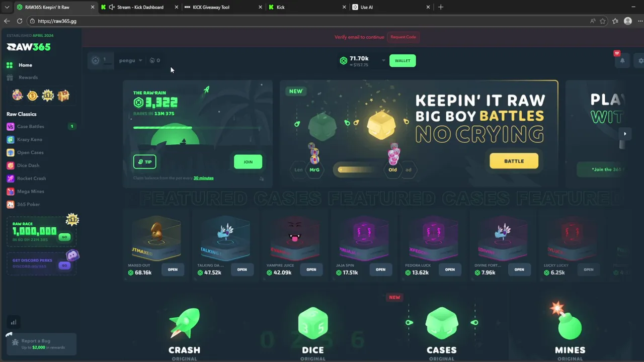This screenshot has height=362, width=644.
Task: Open the LUCKY LUCKY case
Action: (588, 269)
